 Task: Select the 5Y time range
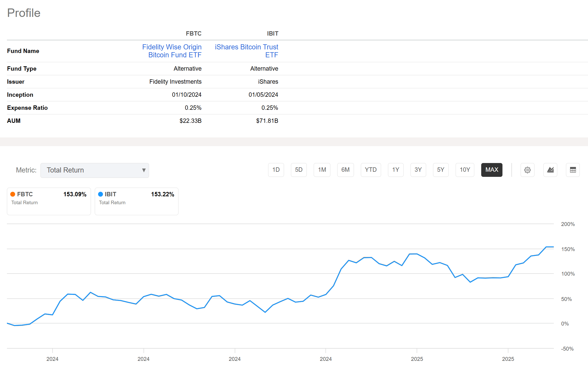coord(441,170)
